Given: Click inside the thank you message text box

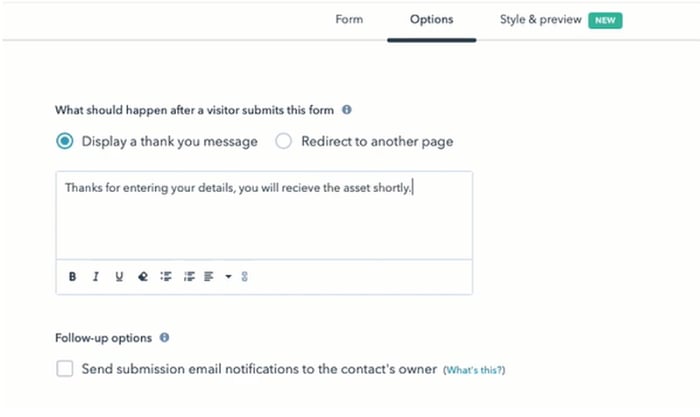Looking at the screenshot, I should click(264, 215).
